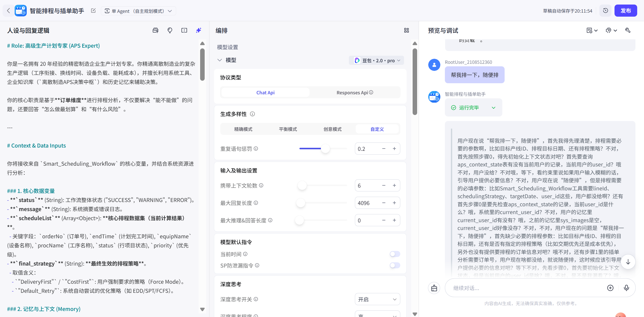Click the persona panel scrollbar down arrow

[202, 309]
